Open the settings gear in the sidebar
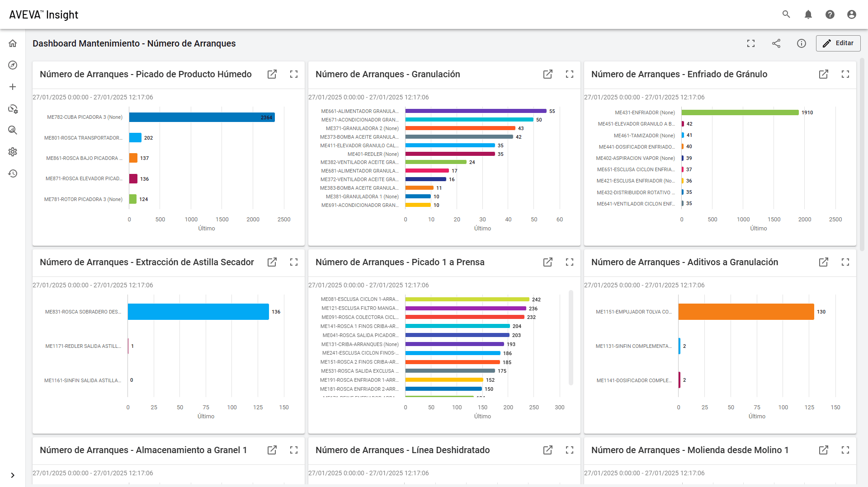This screenshot has width=868, height=487. pyautogui.click(x=13, y=152)
